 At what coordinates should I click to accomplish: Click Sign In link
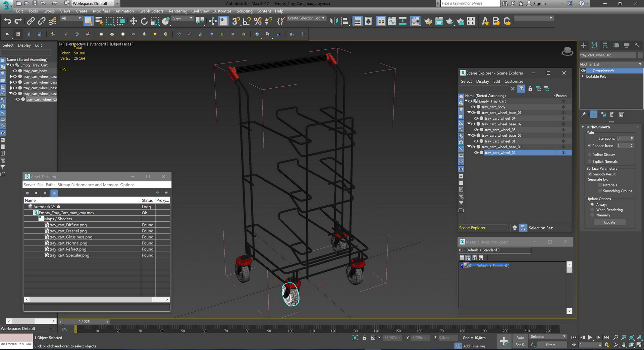[x=539, y=3]
